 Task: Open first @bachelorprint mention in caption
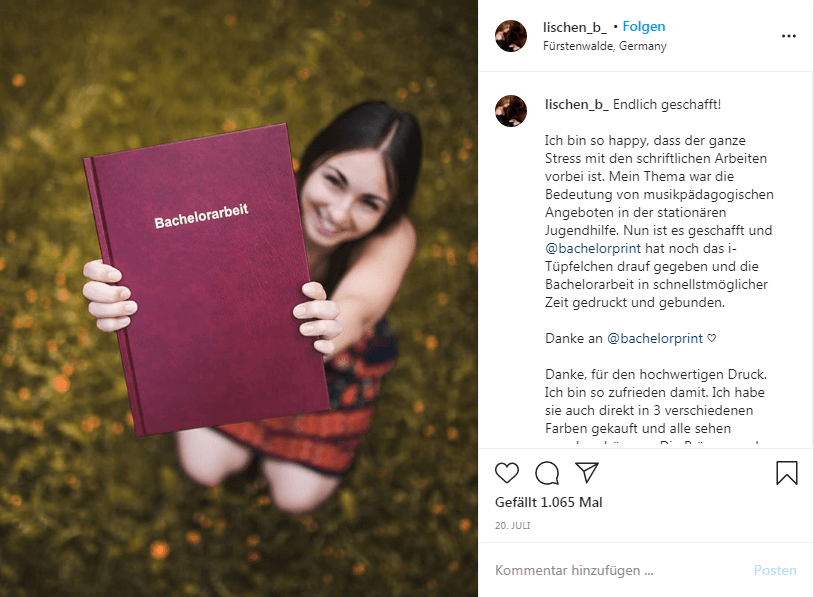pyautogui.click(x=593, y=248)
